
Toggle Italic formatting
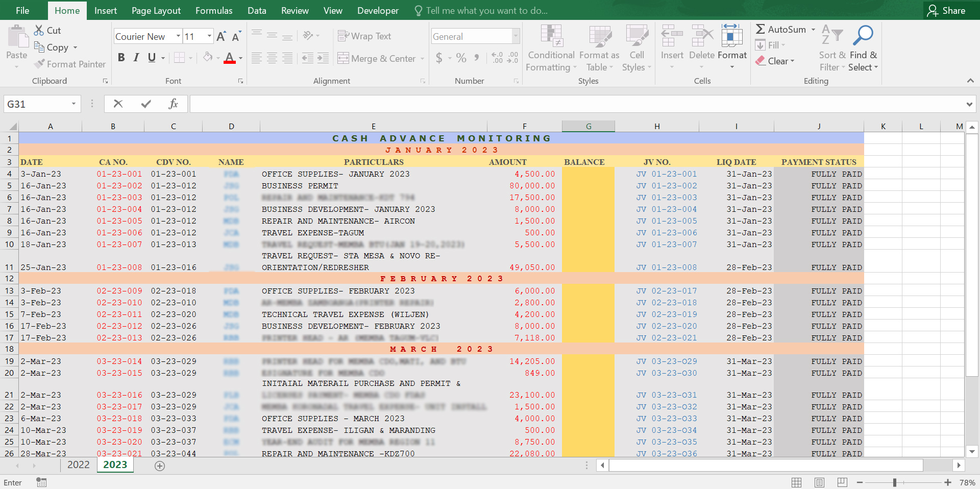pyautogui.click(x=136, y=58)
